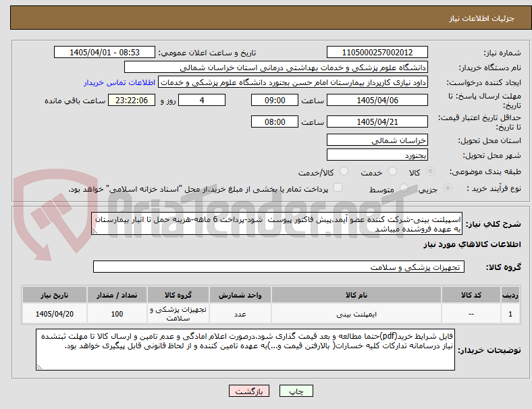This screenshot has height=409, width=532.
Task: Click the بازگشت back button
Action: pyautogui.click(x=249, y=391)
